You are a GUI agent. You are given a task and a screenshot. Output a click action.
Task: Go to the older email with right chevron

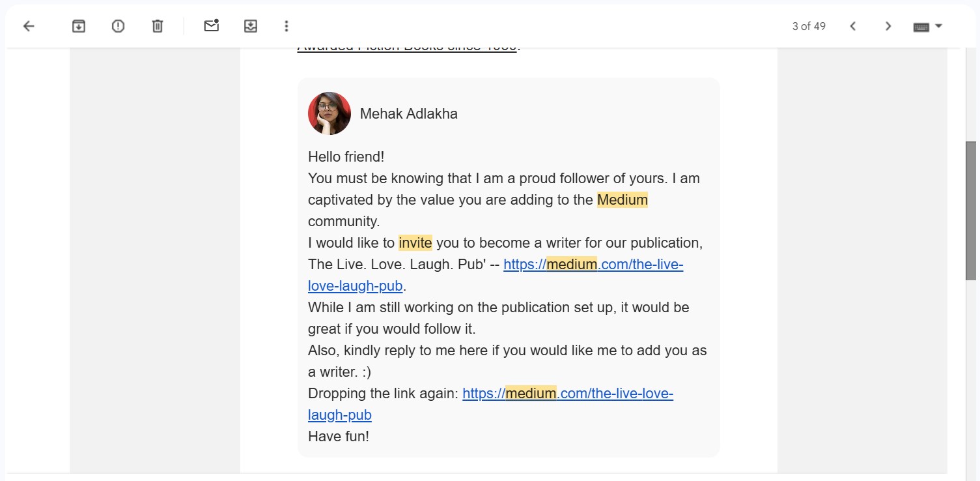888,26
